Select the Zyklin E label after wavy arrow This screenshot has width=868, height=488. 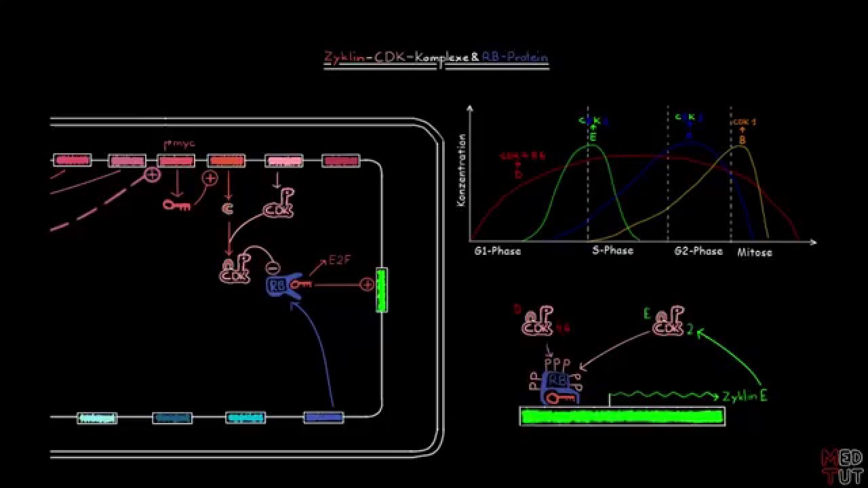click(745, 396)
